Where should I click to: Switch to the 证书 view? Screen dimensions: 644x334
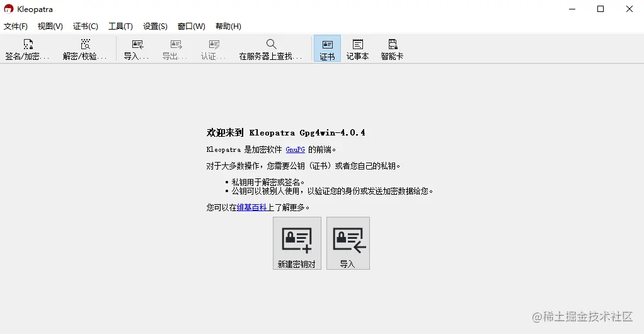coord(327,49)
